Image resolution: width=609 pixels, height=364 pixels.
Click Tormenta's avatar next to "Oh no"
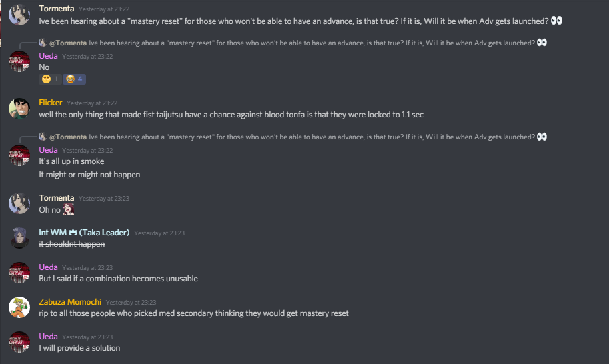click(19, 203)
